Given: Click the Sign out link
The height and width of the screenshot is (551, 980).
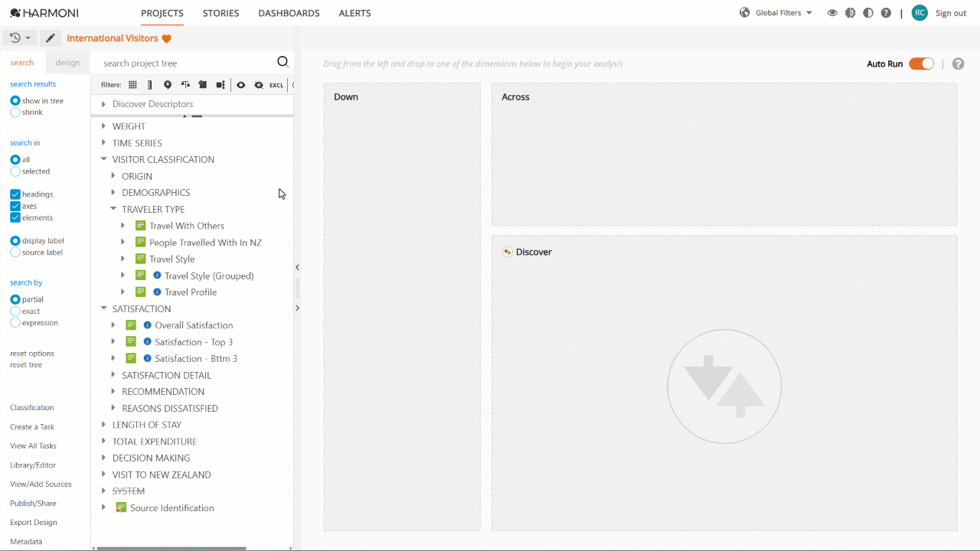Looking at the screenshot, I should pos(951,13).
